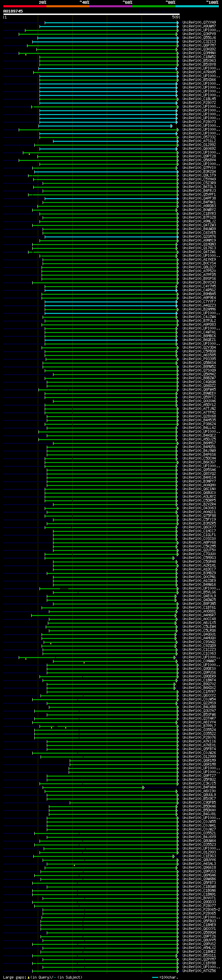Choose hit UniRef100_B5X8Y8
The width and height of the screenshot is (222, 980).
(199, 64)
